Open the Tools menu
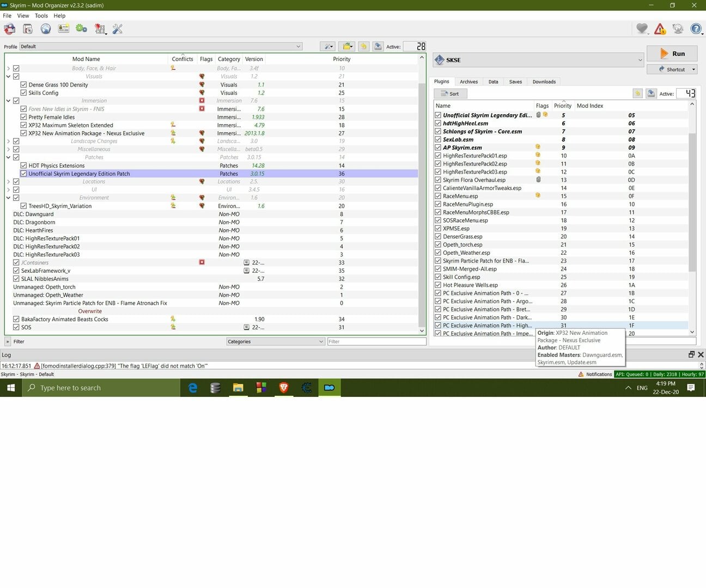This screenshot has width=706, height=588. point(41,16)
